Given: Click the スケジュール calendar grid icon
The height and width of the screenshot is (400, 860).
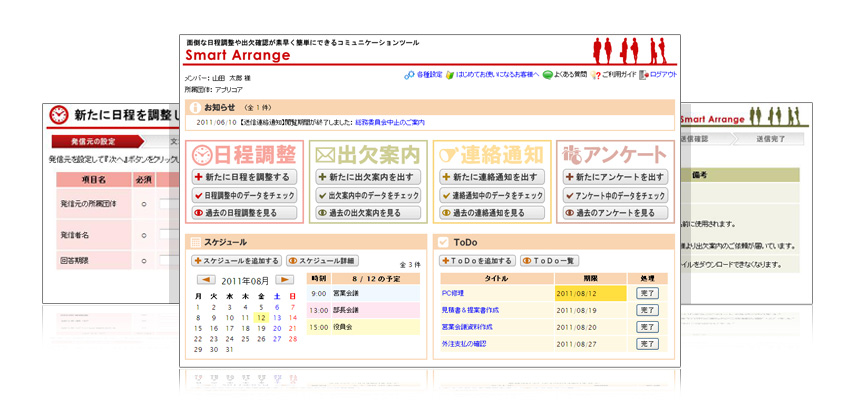Looking at the screenshot, I should click(195, 241).
